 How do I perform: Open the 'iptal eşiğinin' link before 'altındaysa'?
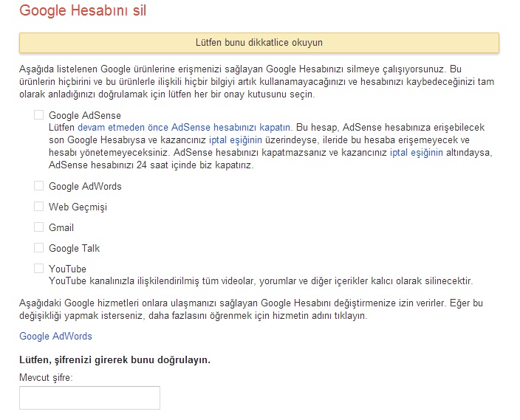point(416,153)
